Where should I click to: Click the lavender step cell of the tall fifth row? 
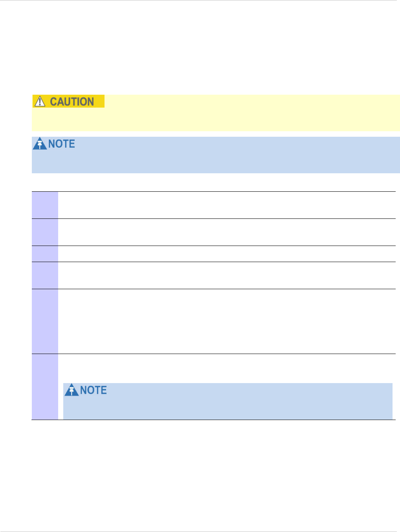click(x=45, y=321)
